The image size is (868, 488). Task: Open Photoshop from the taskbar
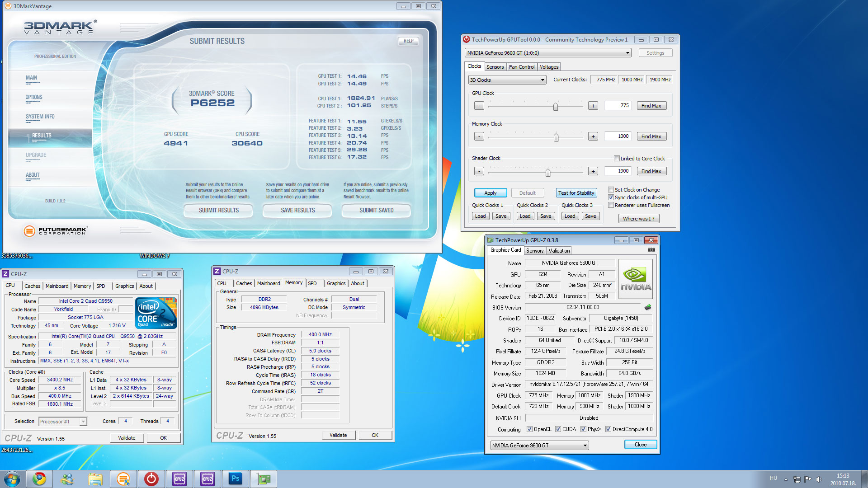point(236,479)
